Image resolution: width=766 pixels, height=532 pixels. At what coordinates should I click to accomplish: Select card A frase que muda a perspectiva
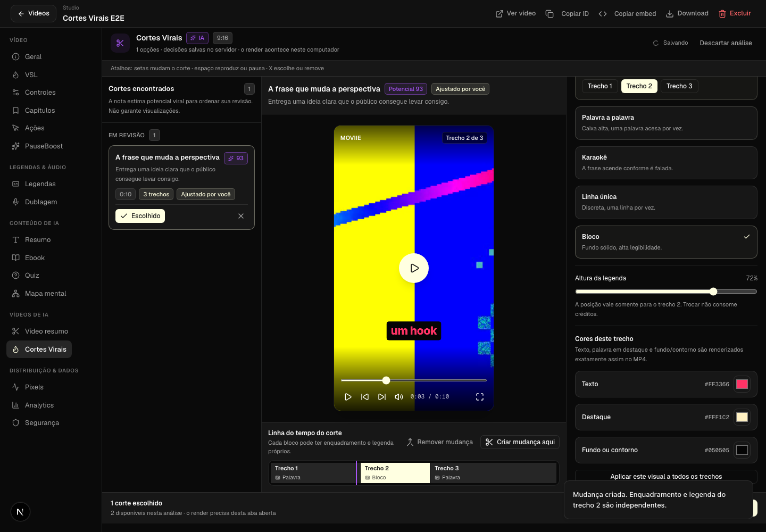pos(181,187)
